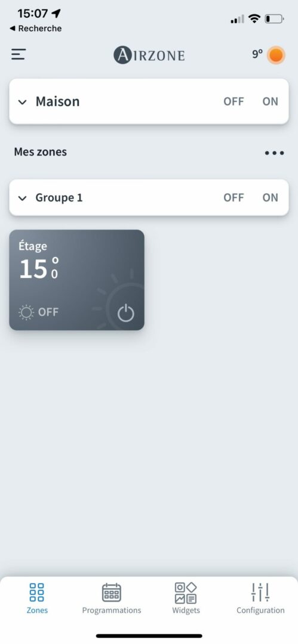Open the three-dot menu next to Mes zones
The image size is (298, 644).
pyautogui.click(x=274, y=153)
